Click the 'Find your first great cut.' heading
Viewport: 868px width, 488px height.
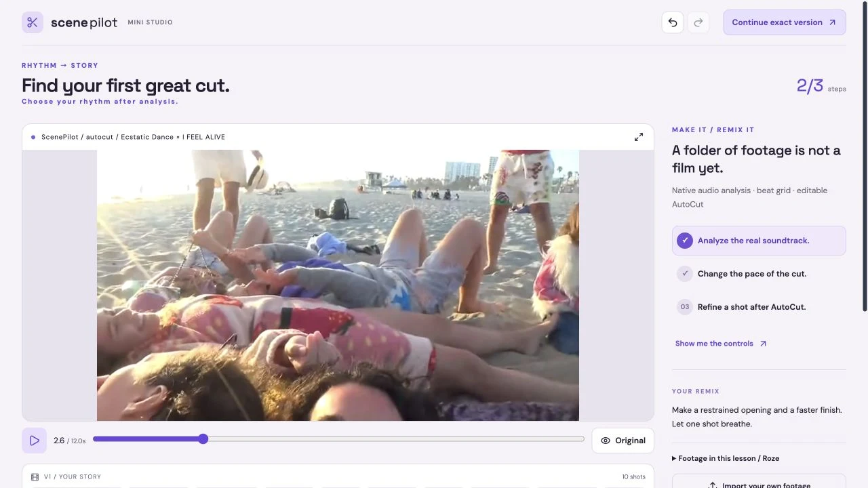[x=125, y=85]
